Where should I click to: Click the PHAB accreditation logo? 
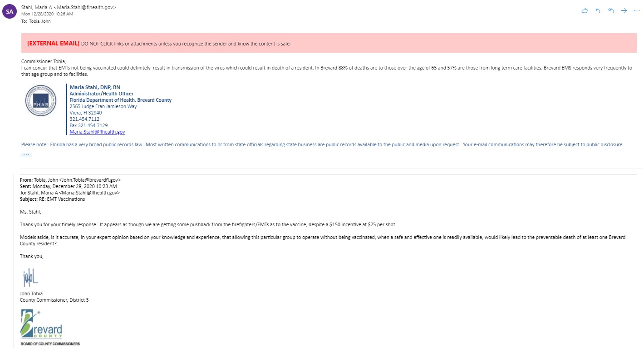(x=41, y=100)
